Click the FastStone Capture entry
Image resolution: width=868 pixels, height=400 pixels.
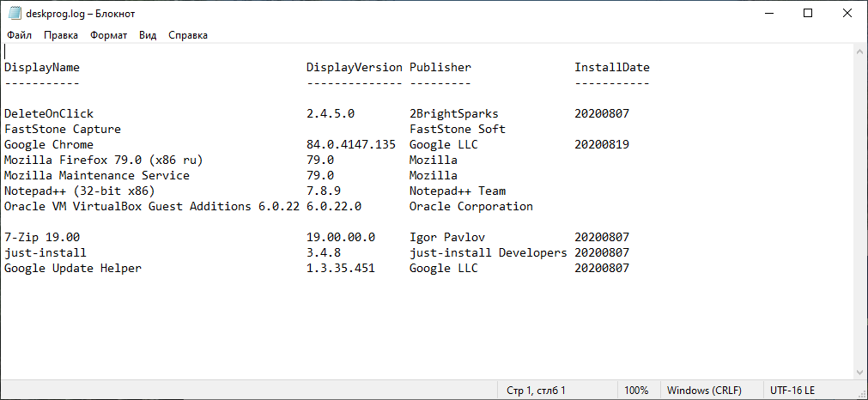[x=63, y=130]
